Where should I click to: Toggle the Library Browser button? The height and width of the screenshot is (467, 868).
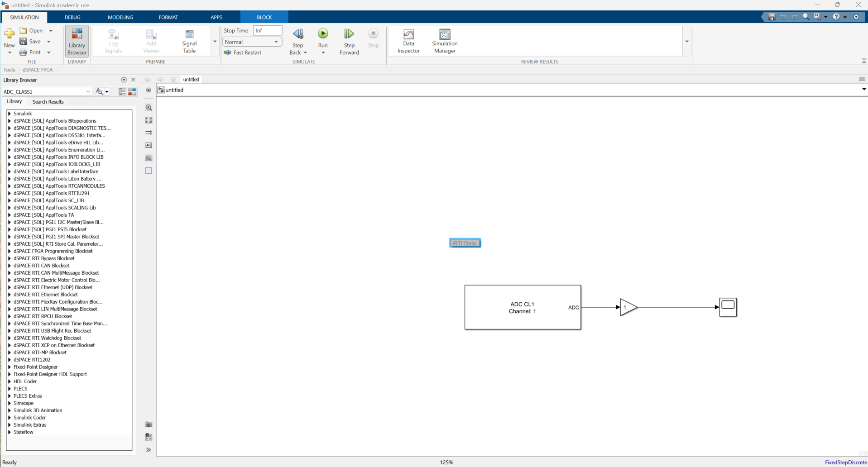77,41
